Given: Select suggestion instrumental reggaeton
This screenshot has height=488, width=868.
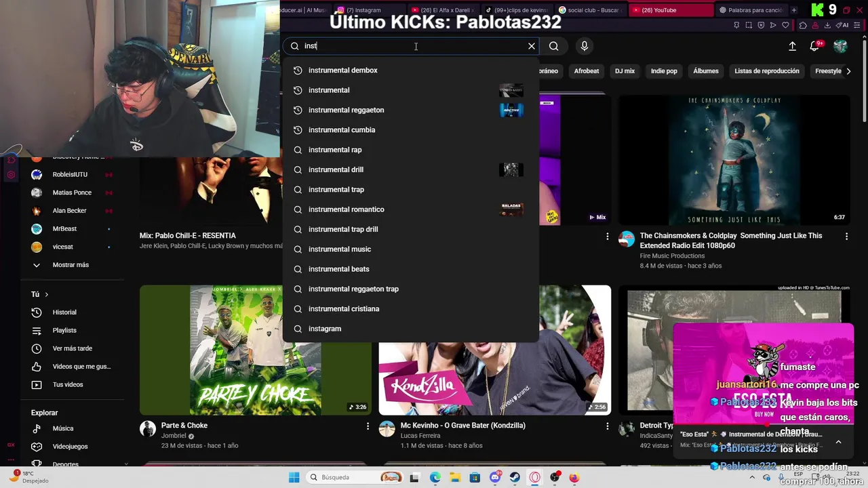Looking at the screenshot, I should point(410,110).
